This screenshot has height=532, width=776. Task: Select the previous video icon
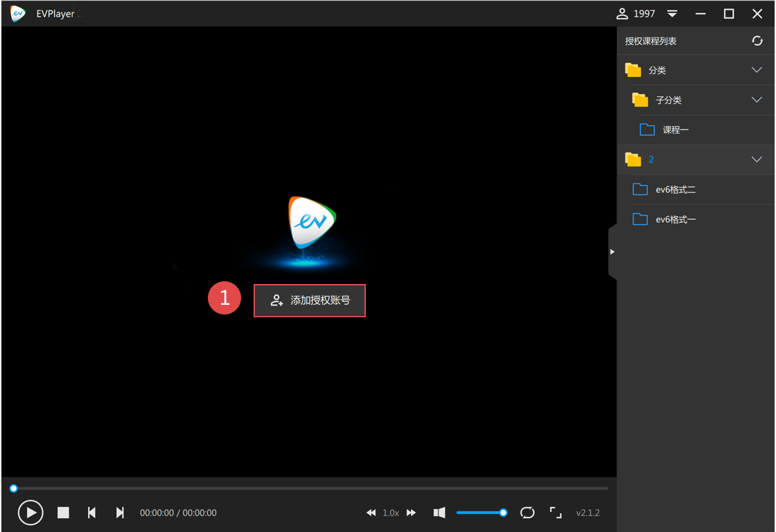click(x=91, y=513)
